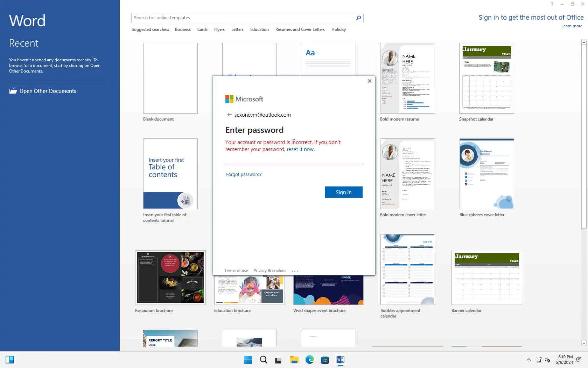Click the Help question mark icon
Image resolution: width=588 pixels, height=368 pixels.
pyautogui.click(x=552, y=4)
